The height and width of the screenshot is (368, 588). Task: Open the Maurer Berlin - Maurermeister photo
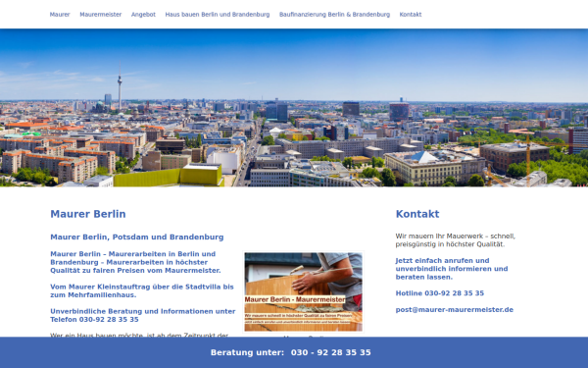click(x=304, y=291)
